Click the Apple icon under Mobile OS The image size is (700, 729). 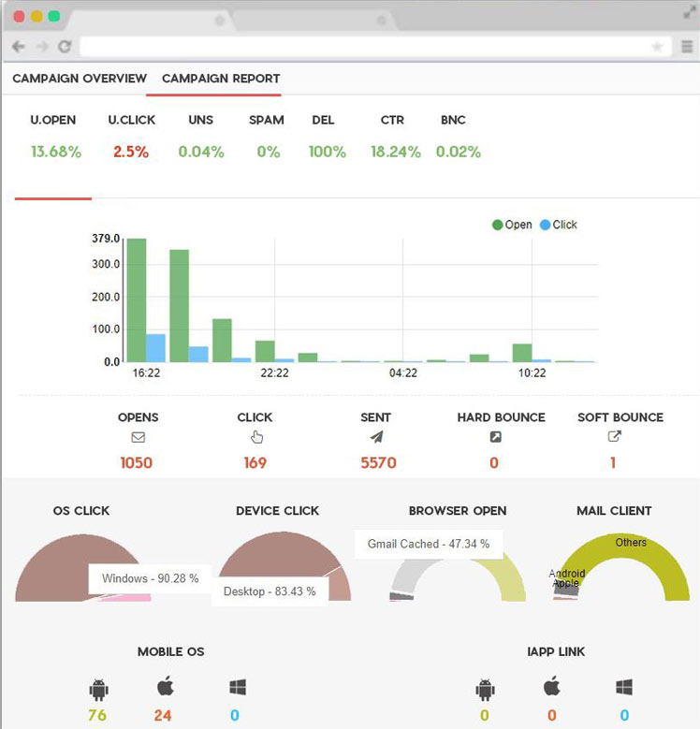coord(166,689)
